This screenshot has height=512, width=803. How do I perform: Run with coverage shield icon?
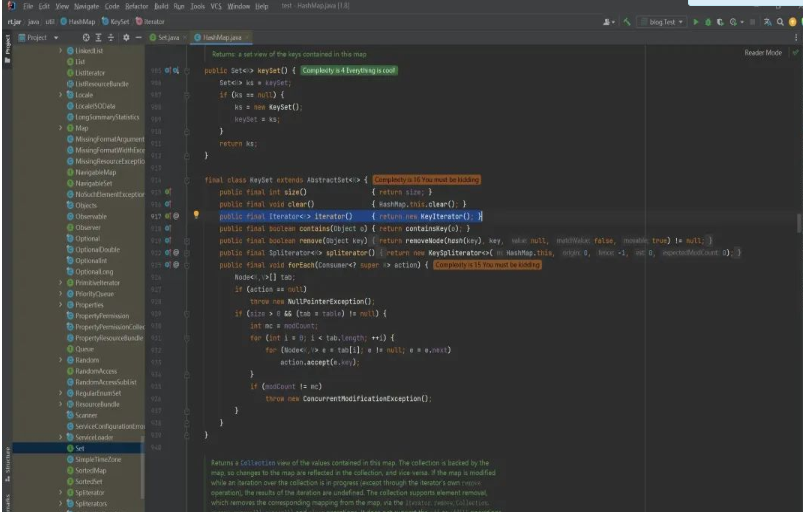pos(720,22)
